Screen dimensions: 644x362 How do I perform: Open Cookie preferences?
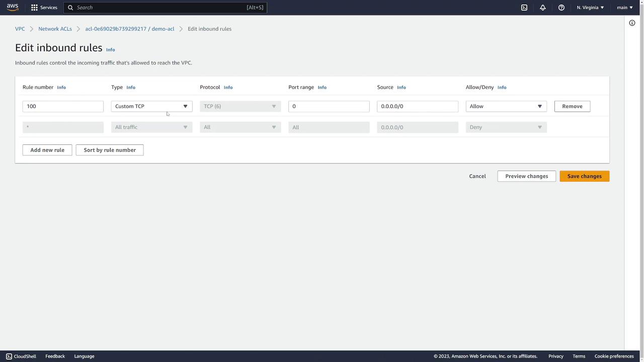point(614,356)
